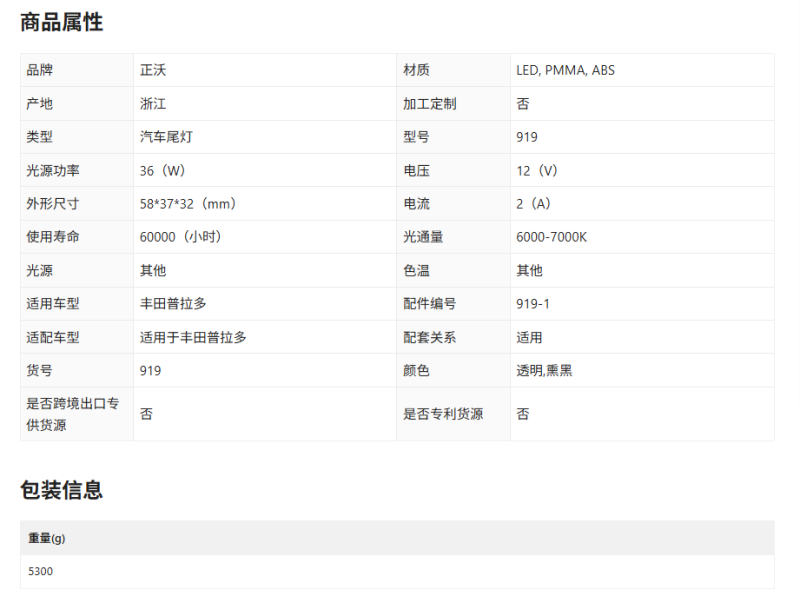Click the 商品属性 section heading

tap(62, 22)
